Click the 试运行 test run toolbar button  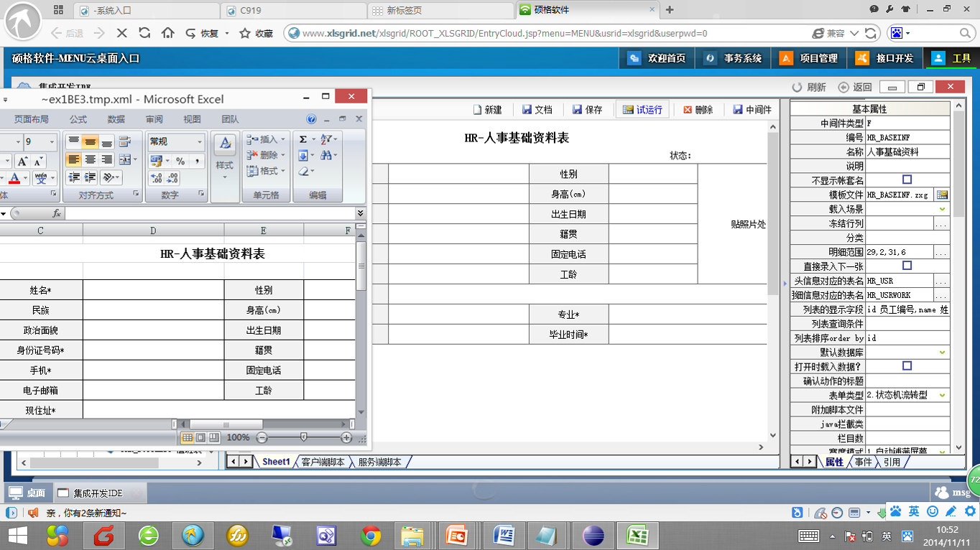642,110
